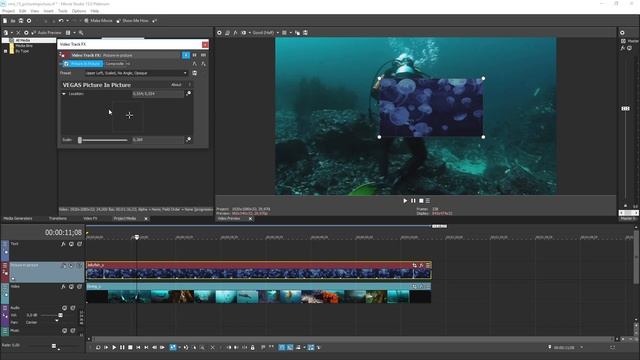Switch to the Media Generators tab
The width and height of the screenshot is (640, 360).
[18, 219]
